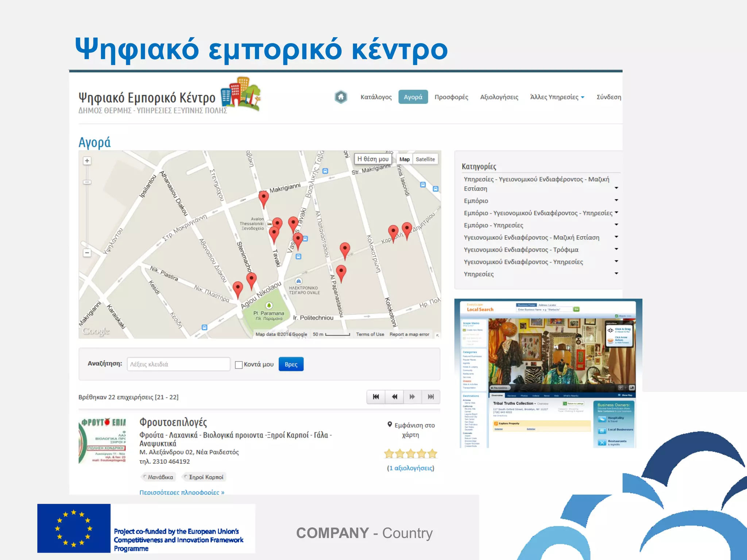The image size is (747, 560).
Task: Select the Ξηροί Καρποί tag
Action: pyautogui.click(x=204, y=477)
